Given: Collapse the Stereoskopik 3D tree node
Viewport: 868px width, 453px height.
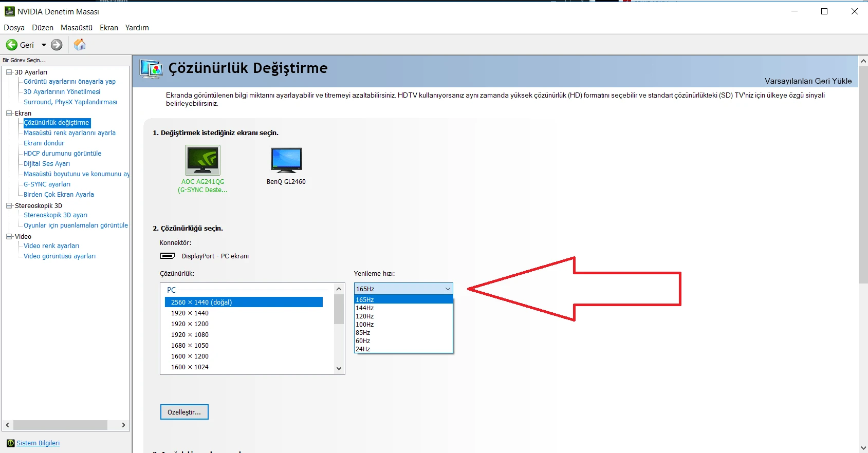Looking at the screenshot, I should 9,205.
